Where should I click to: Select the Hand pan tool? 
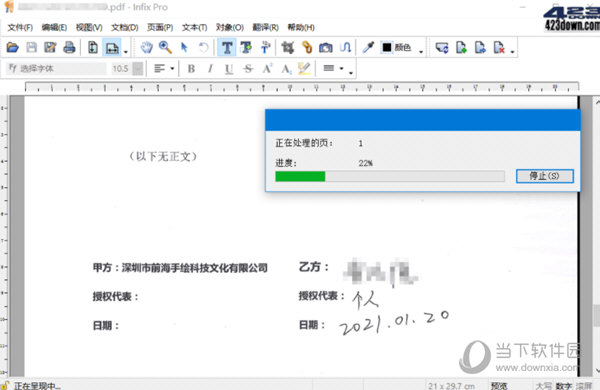146,47
